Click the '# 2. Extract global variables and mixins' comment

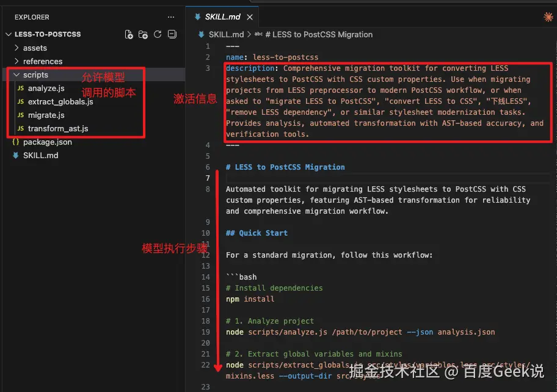(314, 354)
